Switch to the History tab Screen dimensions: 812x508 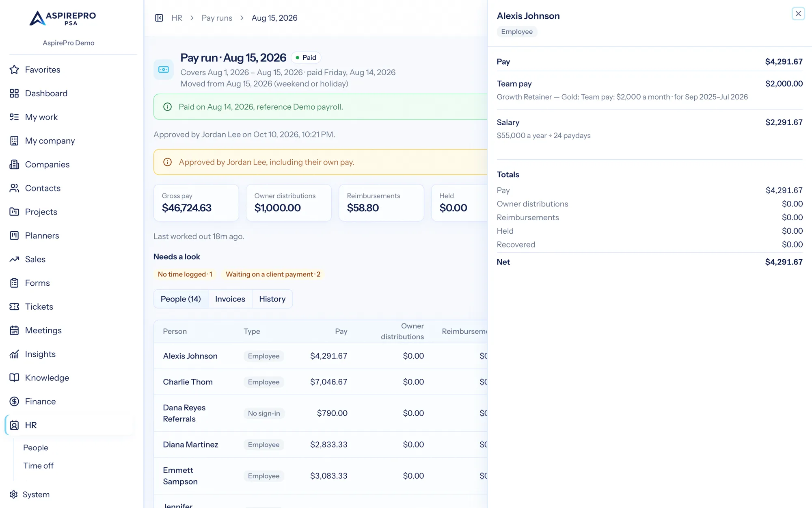click(272, 299)
